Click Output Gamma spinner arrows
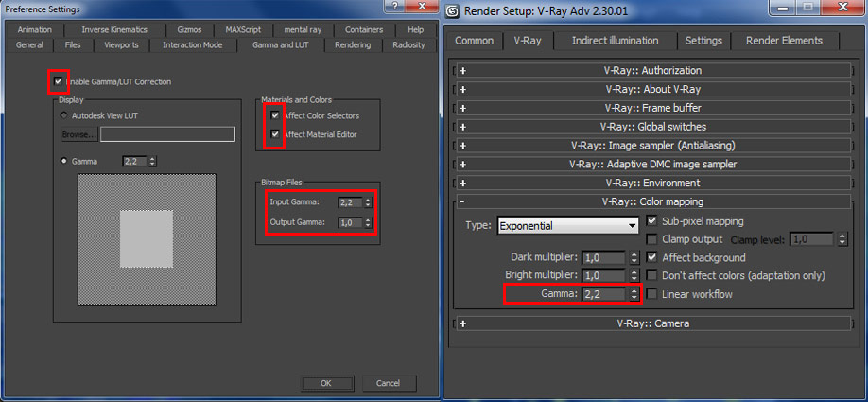The height and width of the screenshot is (402, 868). 368,222
